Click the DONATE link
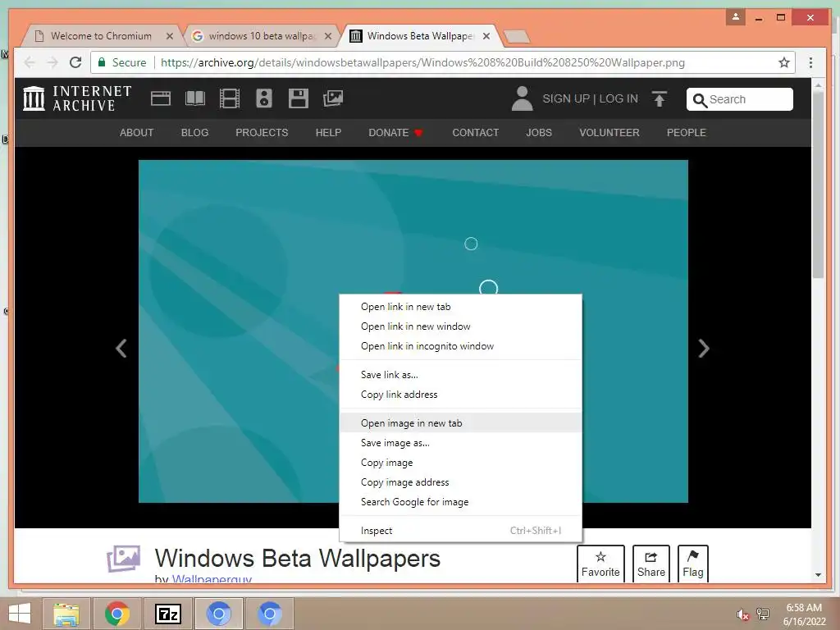This screenshot has width=840, height=630. click(x=395, y=133)
